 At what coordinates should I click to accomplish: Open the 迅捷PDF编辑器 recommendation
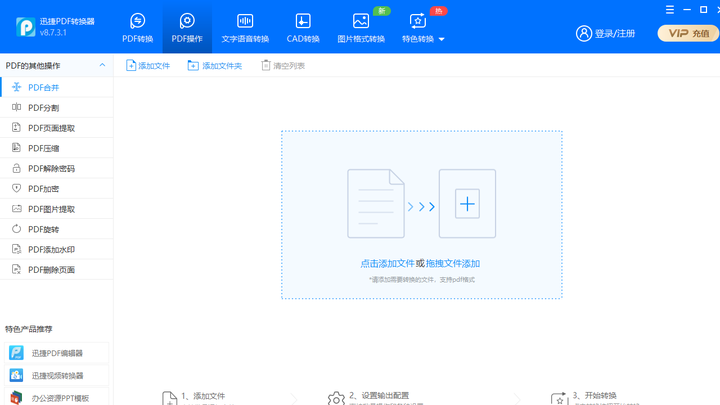tap(56, 353)
